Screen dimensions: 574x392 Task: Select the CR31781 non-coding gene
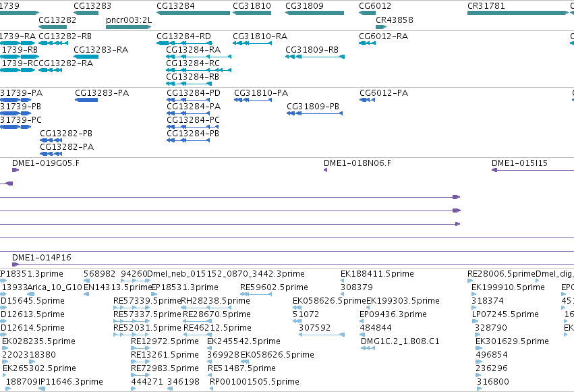point(518,13)
